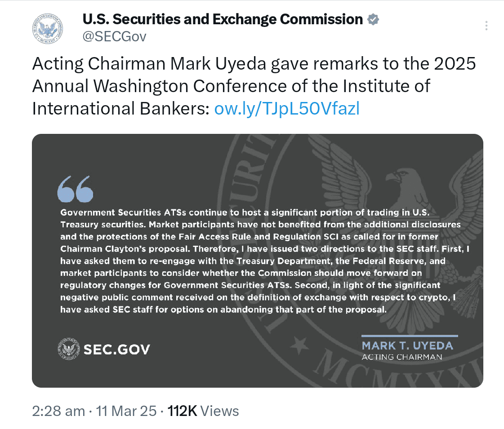Click the small SEC emblem next to SEC.GOV

point(68,349)
